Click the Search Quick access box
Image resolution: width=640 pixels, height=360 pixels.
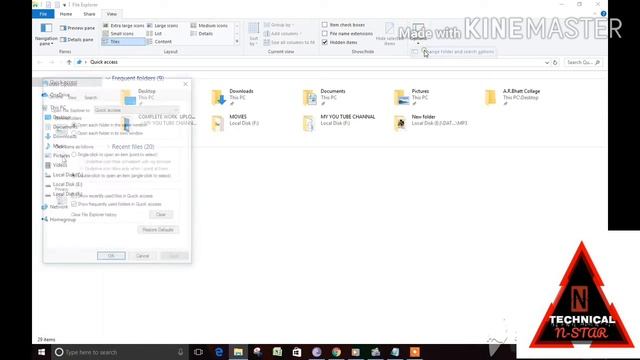pos(582,62)
